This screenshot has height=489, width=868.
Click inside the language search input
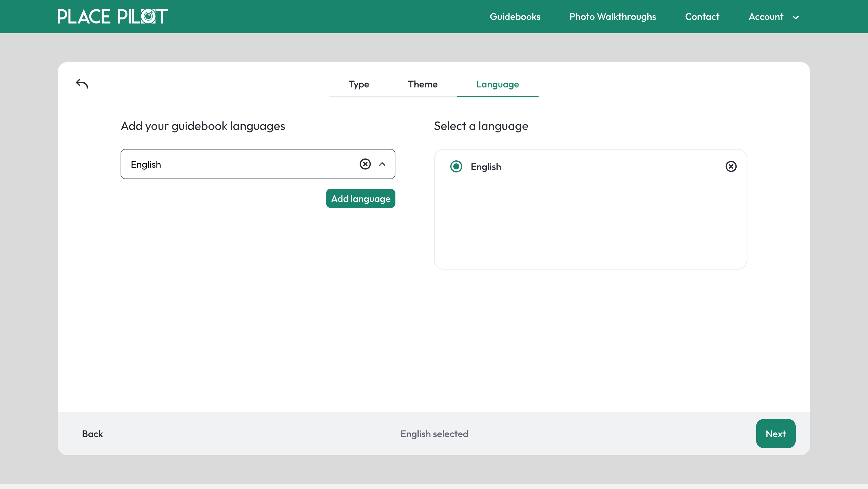[x=236, y=164]
